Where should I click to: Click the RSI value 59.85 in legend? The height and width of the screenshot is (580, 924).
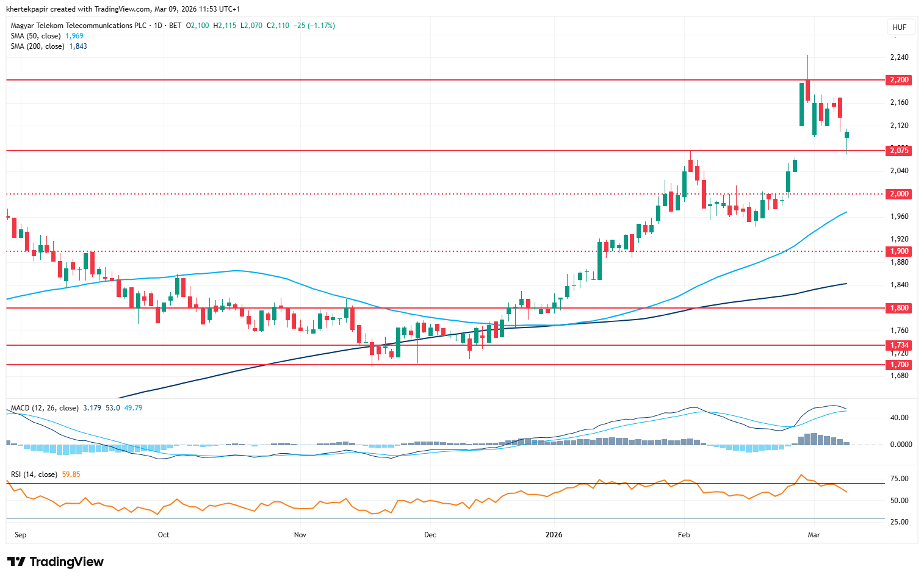pos(71,474)
